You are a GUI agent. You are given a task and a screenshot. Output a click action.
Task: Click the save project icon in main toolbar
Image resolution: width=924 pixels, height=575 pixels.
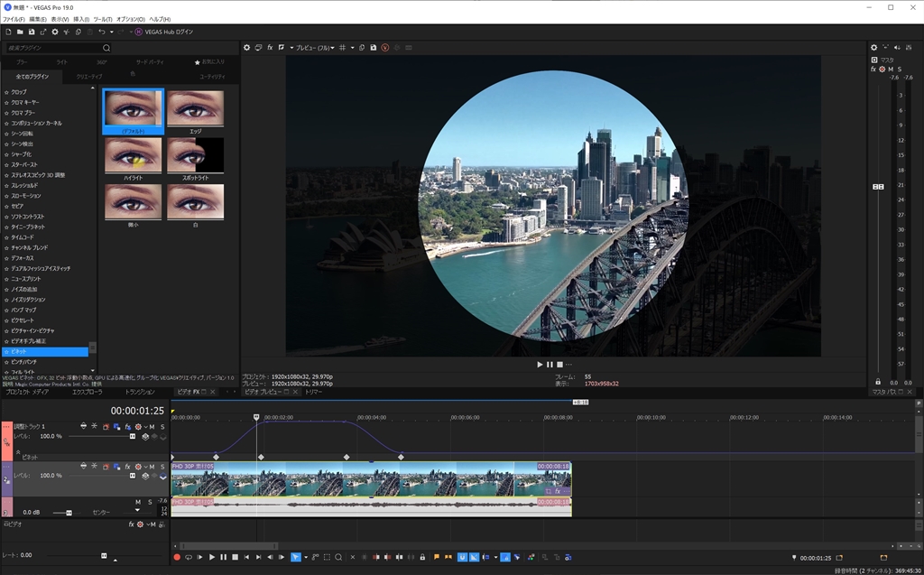pos(31,32)
